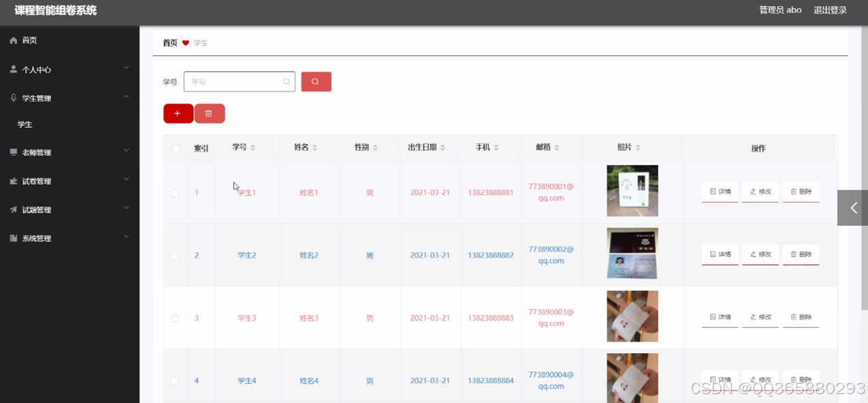The width and height of the screenshot is (868, 403).
Task: Tick the checkbox for row 学生4
Action: tap(175, 381)
